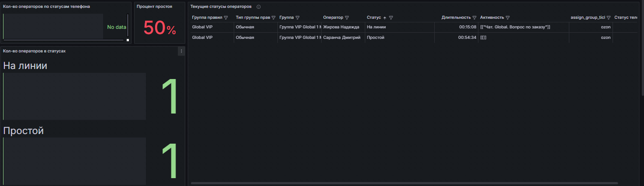Click Саранча Дмитрий operator cell
Screen dimensions: 644x186
pos(342,38)
